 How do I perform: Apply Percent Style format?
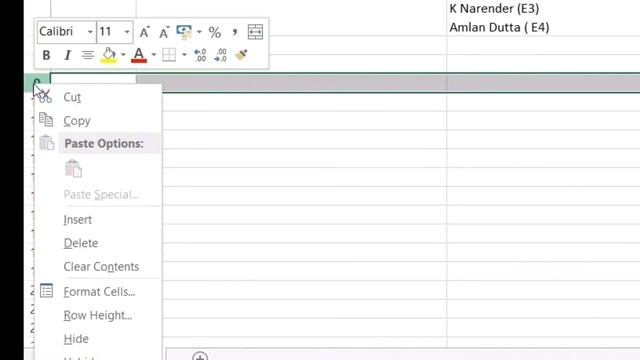coord(215,32)
